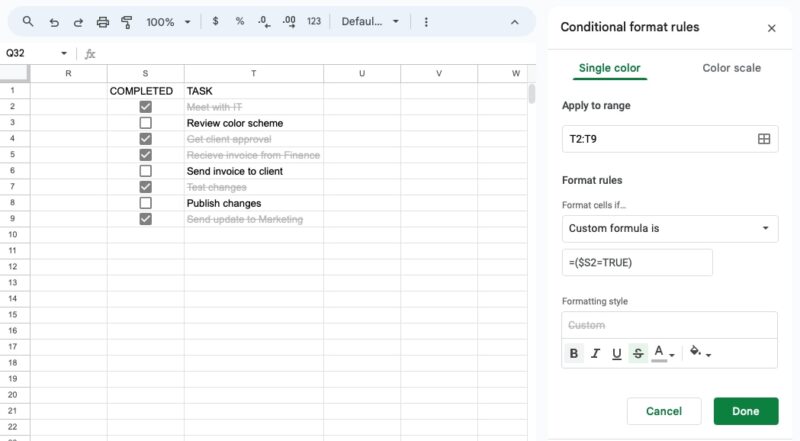Apply percent format icon
The image size is (800, 441).
click(x=240, y=21)
